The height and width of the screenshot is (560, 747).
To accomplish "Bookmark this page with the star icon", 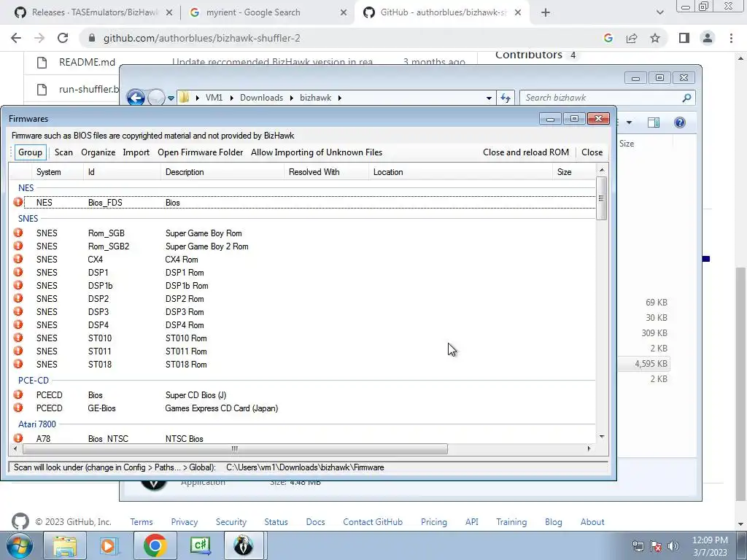I will click(x=655, y=38).
